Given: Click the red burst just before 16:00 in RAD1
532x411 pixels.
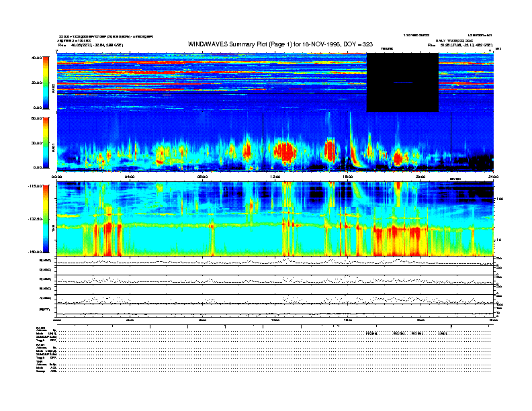Looking at the screenshot, I should (330, 150).
